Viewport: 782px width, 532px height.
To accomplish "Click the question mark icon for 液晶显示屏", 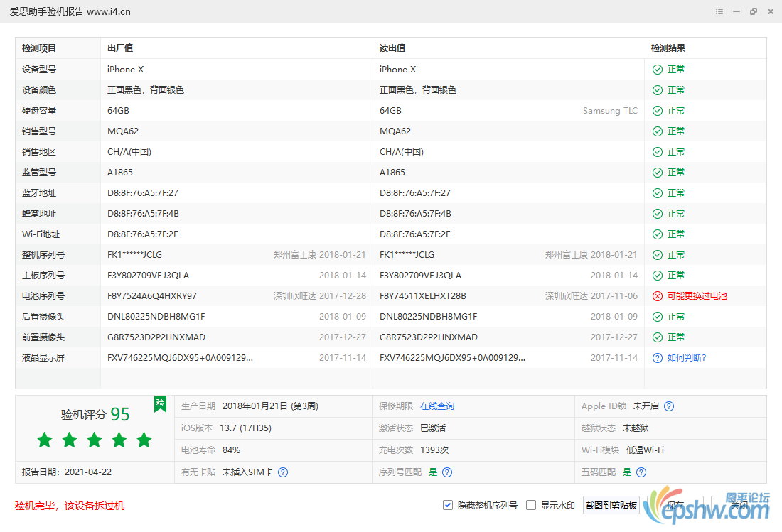I will (x=658, y=358).
